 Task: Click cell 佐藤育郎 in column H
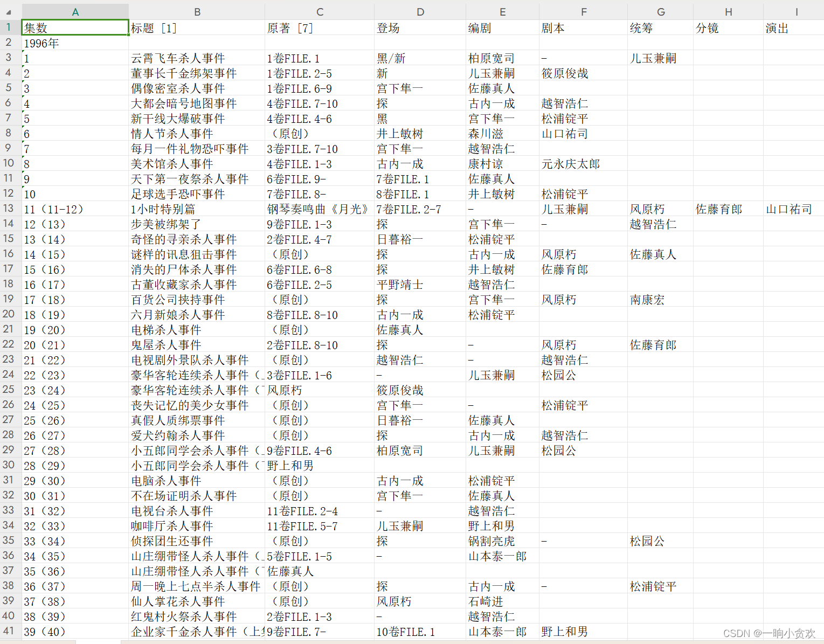[x=728, y=209]
